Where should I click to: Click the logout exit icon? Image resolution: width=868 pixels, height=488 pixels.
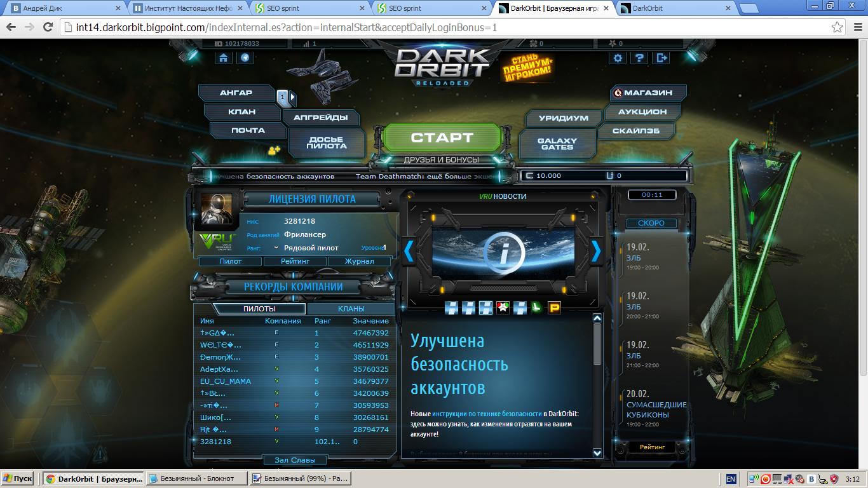[661, 58]
